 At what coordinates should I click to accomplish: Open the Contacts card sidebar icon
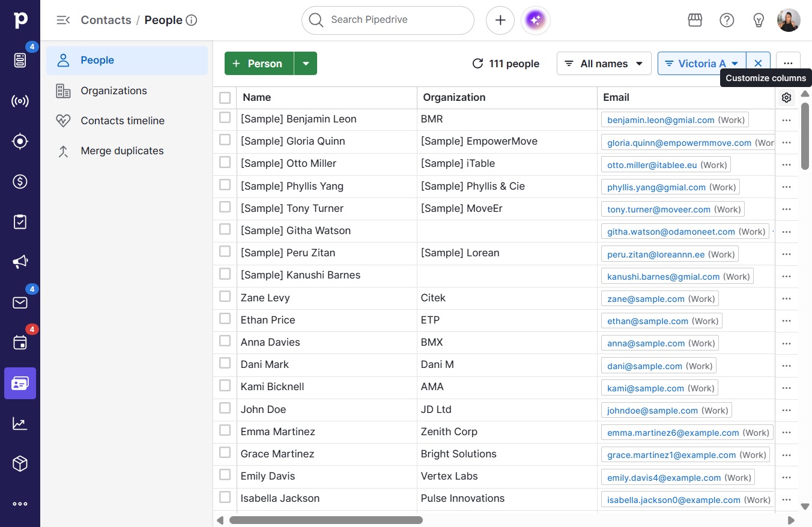point(20,383)
